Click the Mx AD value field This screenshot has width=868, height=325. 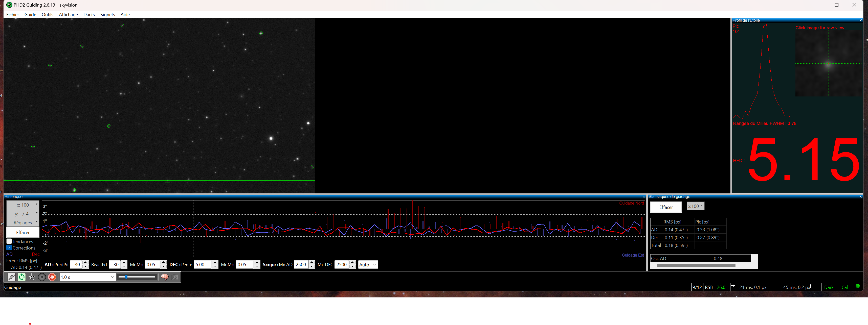point(301,264)
